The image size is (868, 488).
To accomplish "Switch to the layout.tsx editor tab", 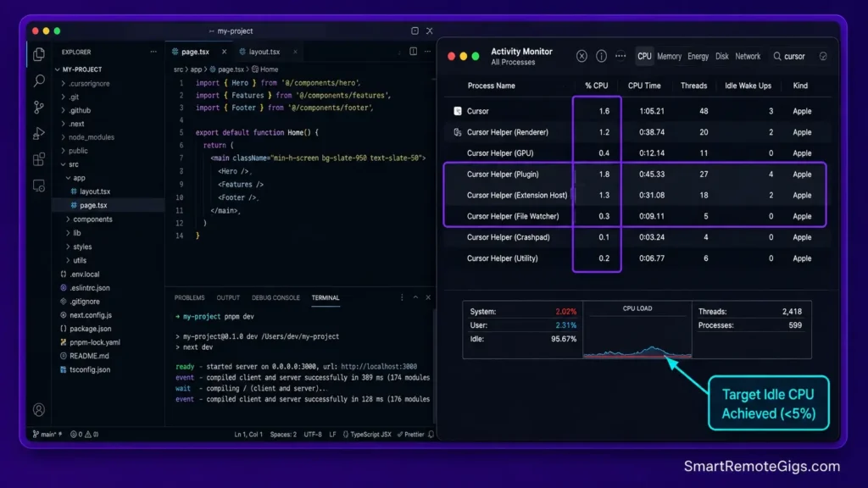I will pos(264,52).
